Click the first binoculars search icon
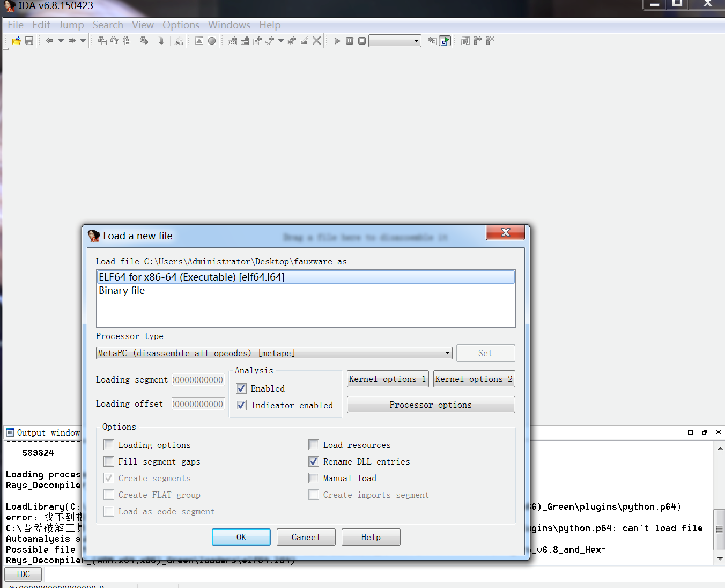725x588 pixels. 102,41
